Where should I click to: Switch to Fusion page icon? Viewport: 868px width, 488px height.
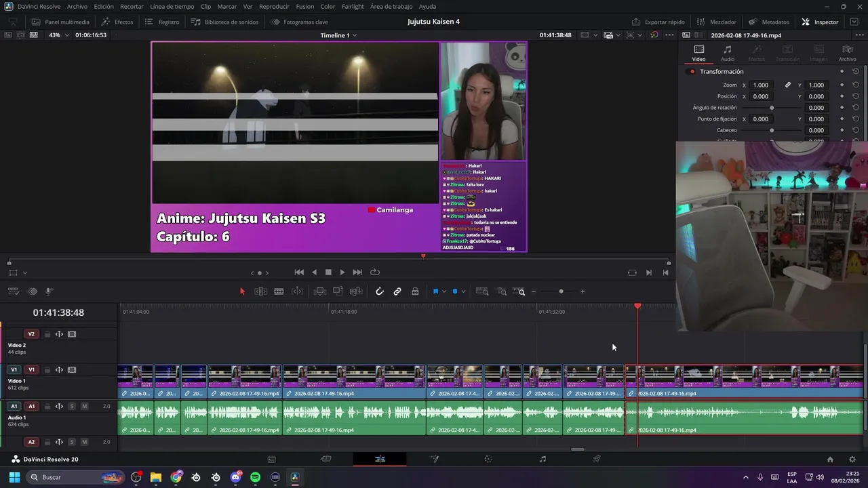tap(435, 459)
